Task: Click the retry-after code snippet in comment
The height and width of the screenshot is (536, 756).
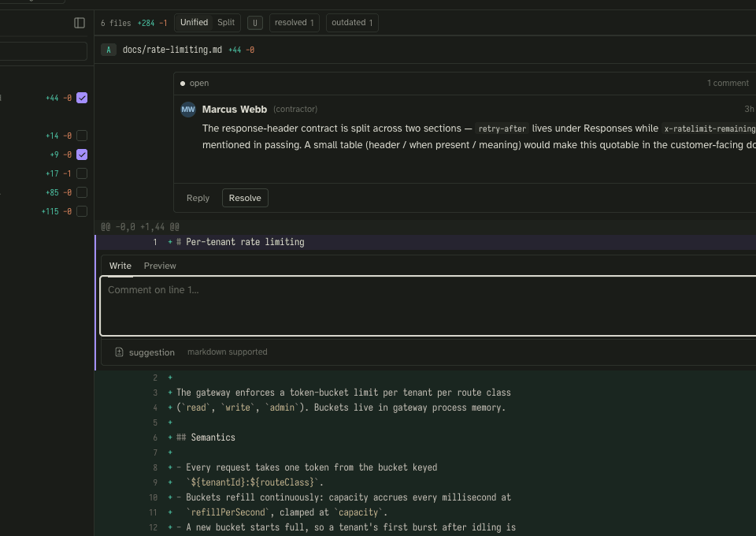Action: pos(502,128)
